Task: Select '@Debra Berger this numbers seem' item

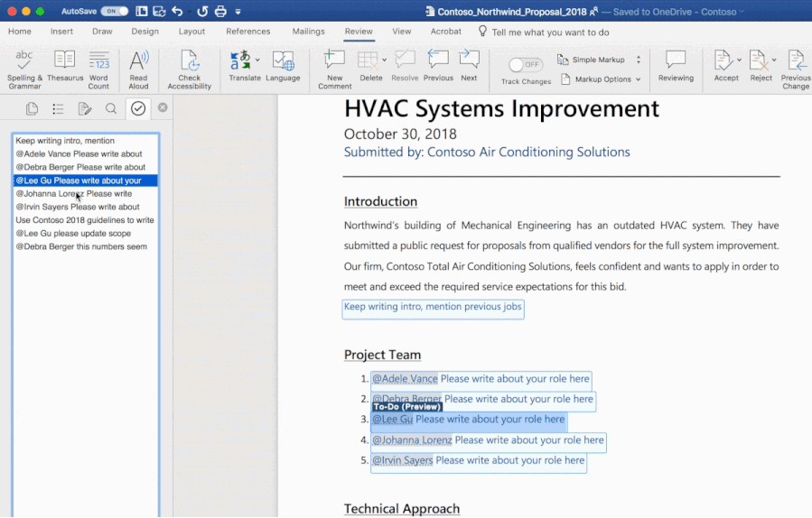Action: 86,247
